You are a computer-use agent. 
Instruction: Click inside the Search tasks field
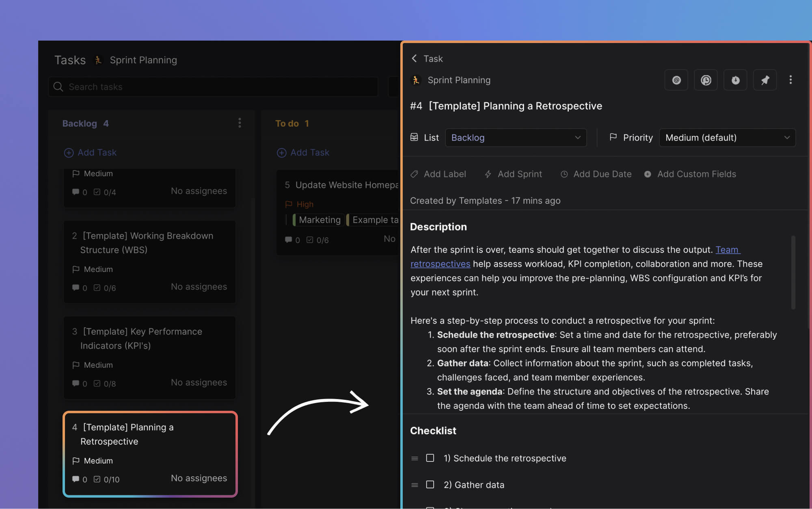(162, 86)
